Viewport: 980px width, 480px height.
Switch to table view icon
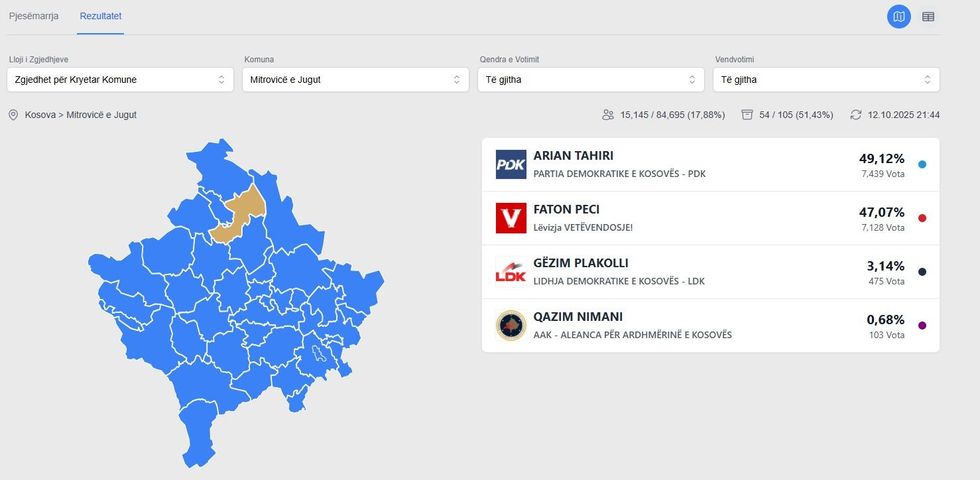click(x=928, y=16)
